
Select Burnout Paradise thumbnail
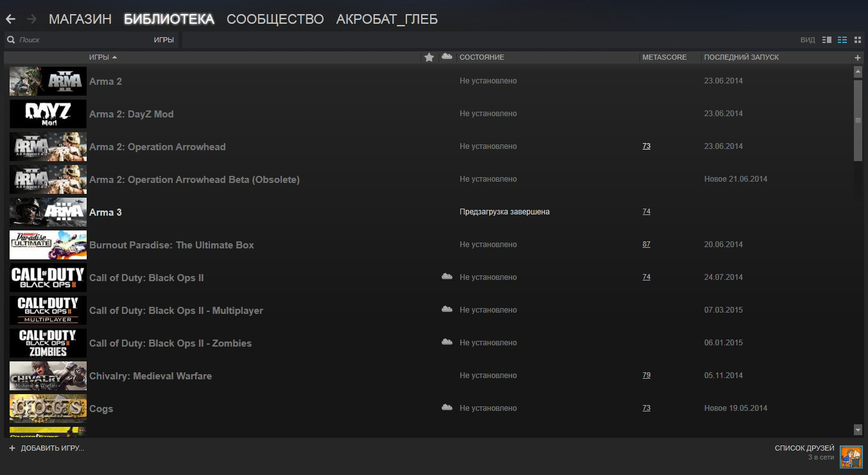[48, 245]
